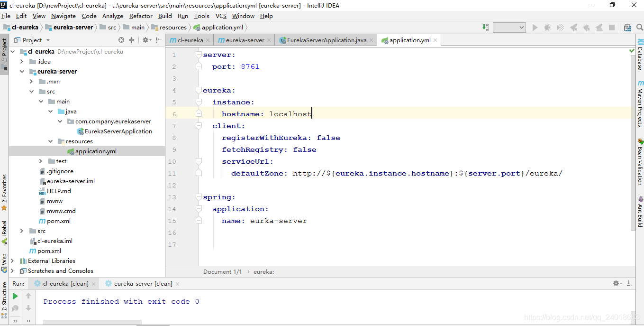644x326 pixels.
Task: Open the Maven Projects tool window
Action: [x=640, y=104]
